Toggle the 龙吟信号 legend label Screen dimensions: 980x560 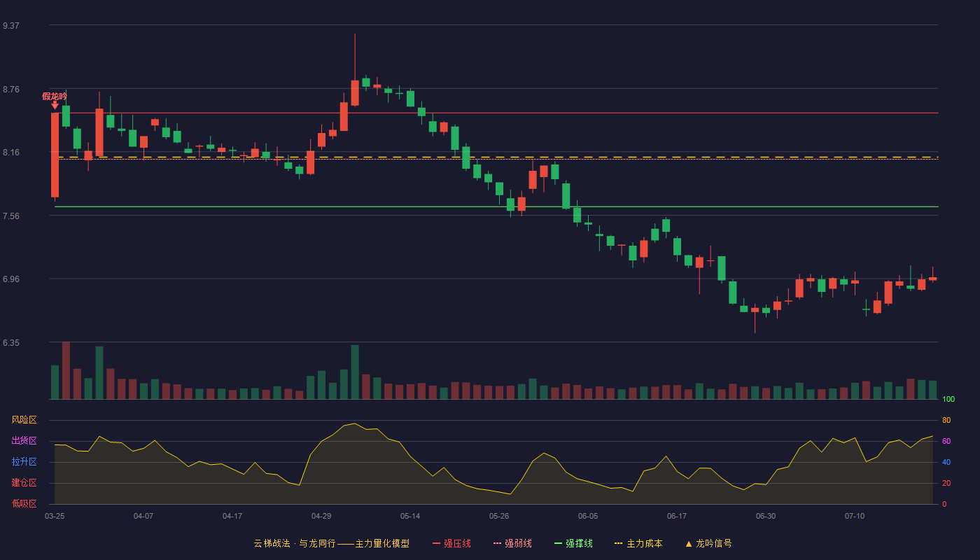tap(714, 543)
